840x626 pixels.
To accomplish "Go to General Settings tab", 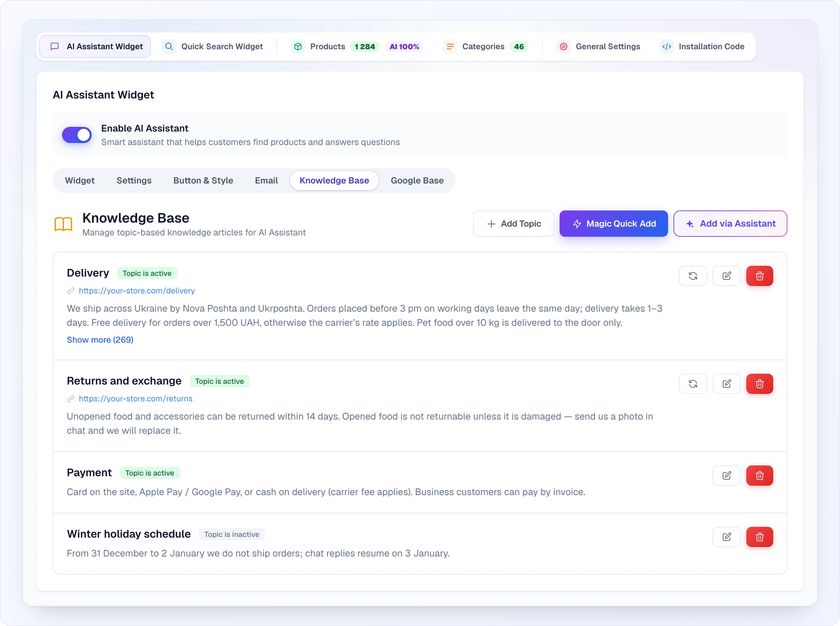I will click(x=598, y=47).
